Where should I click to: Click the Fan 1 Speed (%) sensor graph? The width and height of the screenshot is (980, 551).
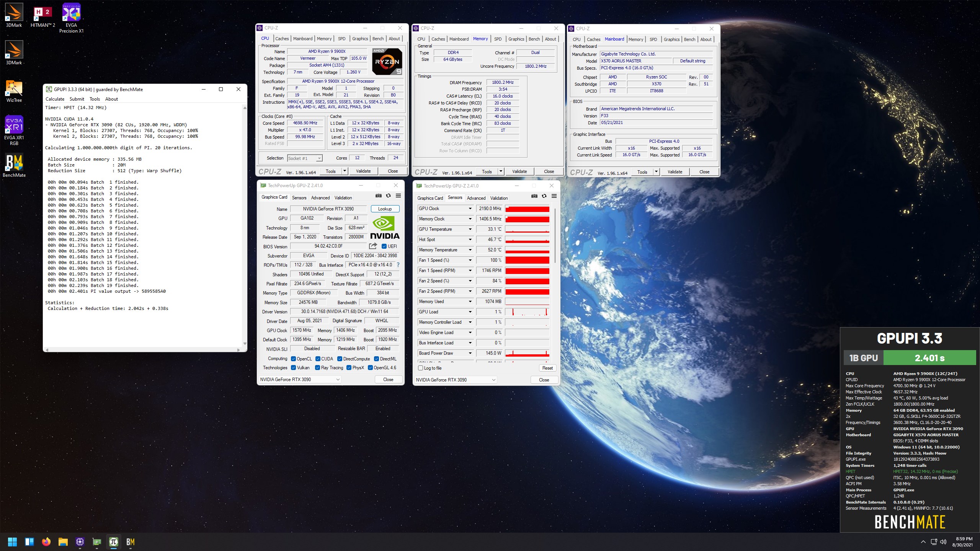pyautogui.click(x=527, y=260)
